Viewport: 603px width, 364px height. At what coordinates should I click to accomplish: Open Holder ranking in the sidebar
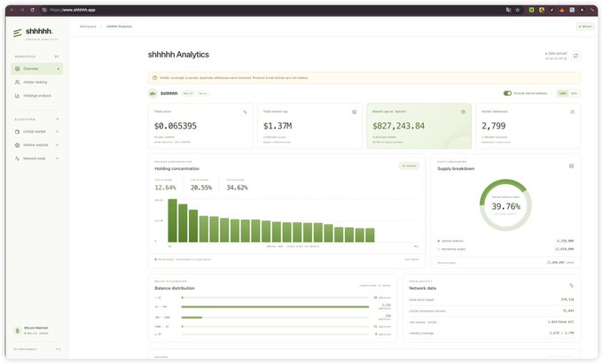click(37, 82)
